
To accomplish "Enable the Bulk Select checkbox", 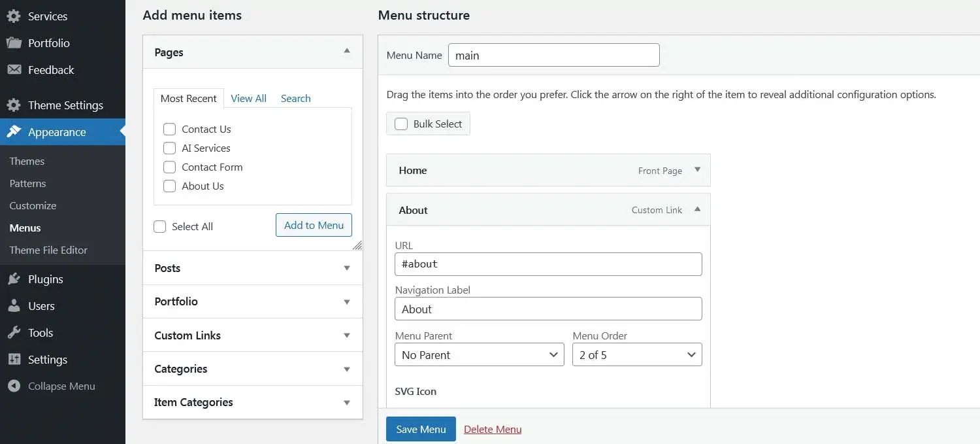I will (x=401, y=124).
